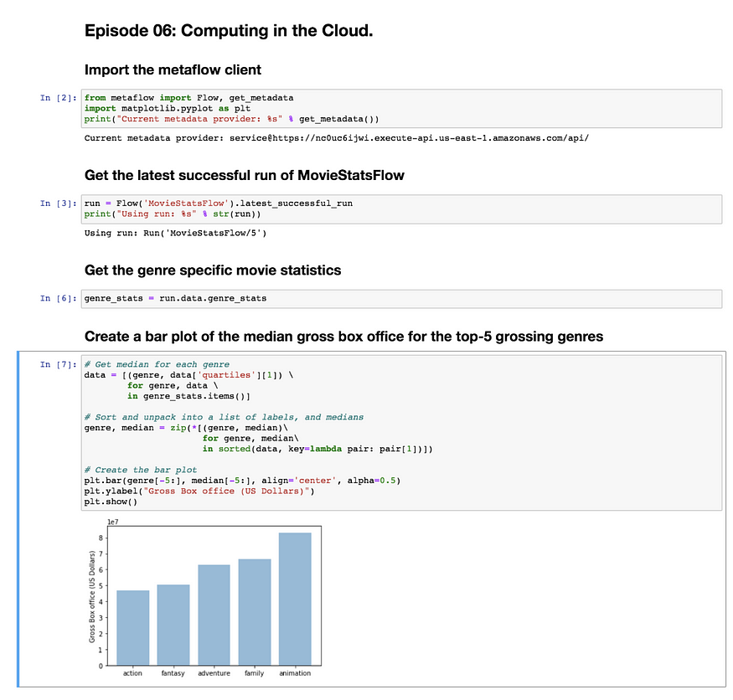Screen dimensions: 733x700
Task: Click the '1e7' axis scale annotation
Action: tap(112, 522)
